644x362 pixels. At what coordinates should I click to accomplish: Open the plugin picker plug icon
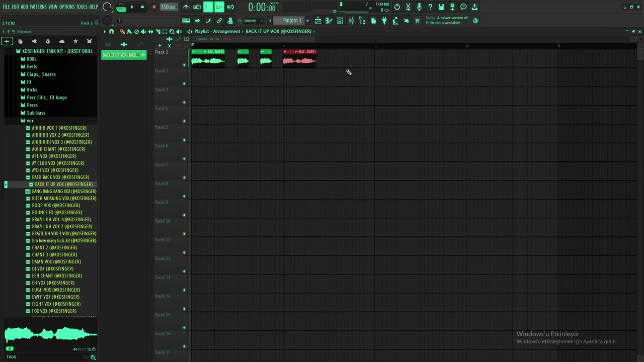(x=384, y=21)
